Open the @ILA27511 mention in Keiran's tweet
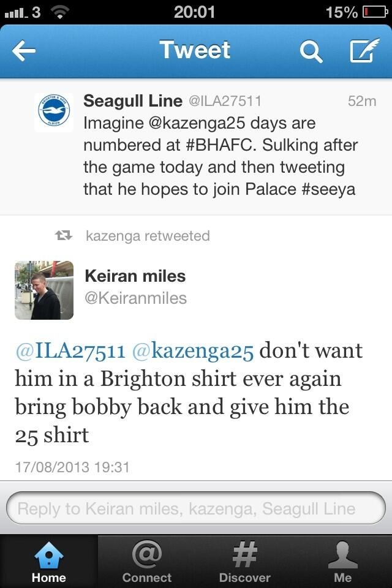 tap(70, 352)
